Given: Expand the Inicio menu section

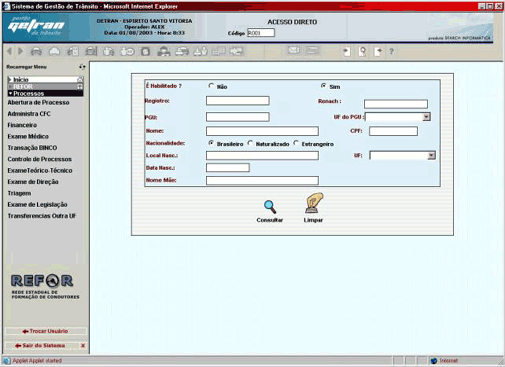Looking at the screenshot, I should tap(10, 79).
